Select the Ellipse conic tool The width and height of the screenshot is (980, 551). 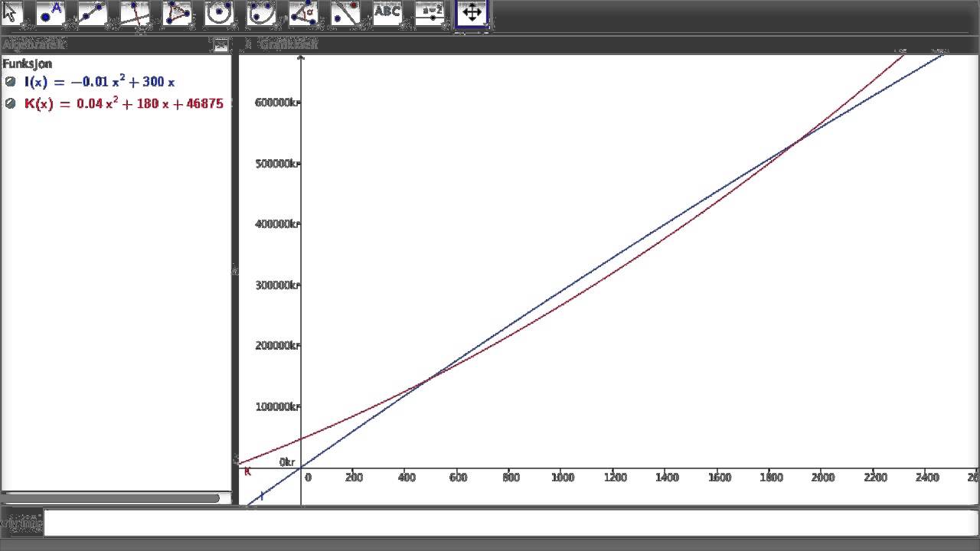(261, 13)
